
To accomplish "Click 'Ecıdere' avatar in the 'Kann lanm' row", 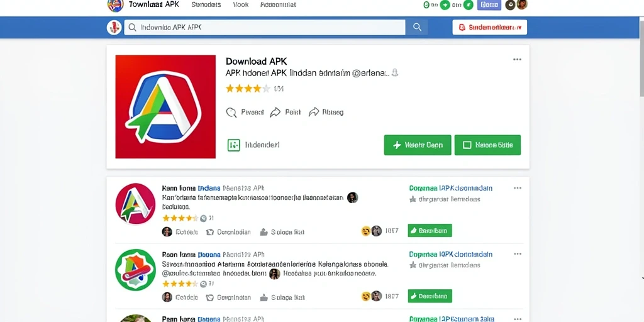I will pos(167,231).
